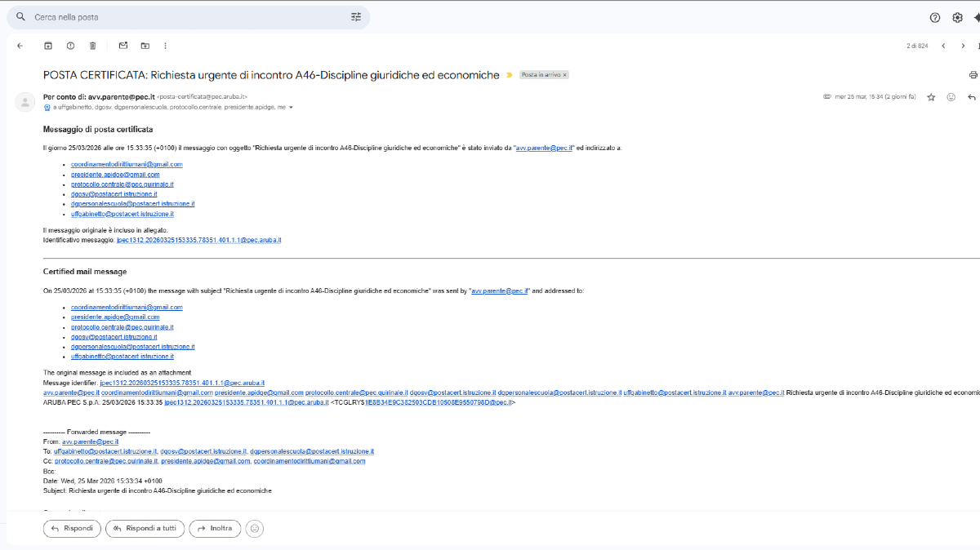The width and height of the screenshot is (980, 550).
Task: Print the email with the printer icon
Action: click(x=973, y=75)
